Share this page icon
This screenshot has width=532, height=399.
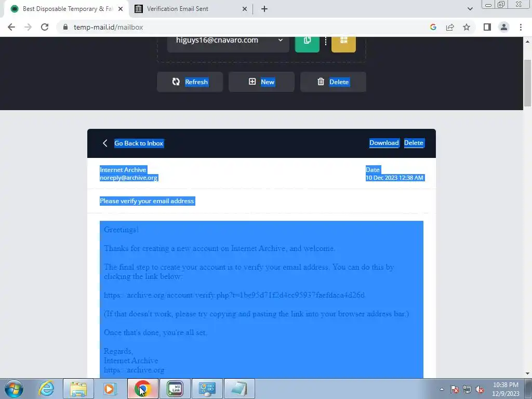click(x=450, y=27)
